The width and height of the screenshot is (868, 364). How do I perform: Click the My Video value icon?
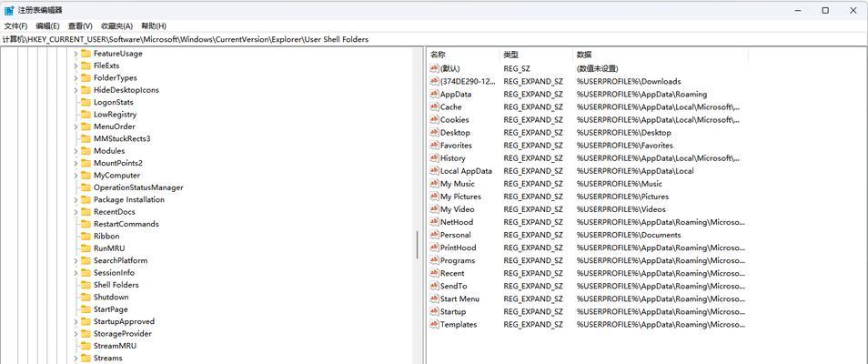click(x=434, y=209)
